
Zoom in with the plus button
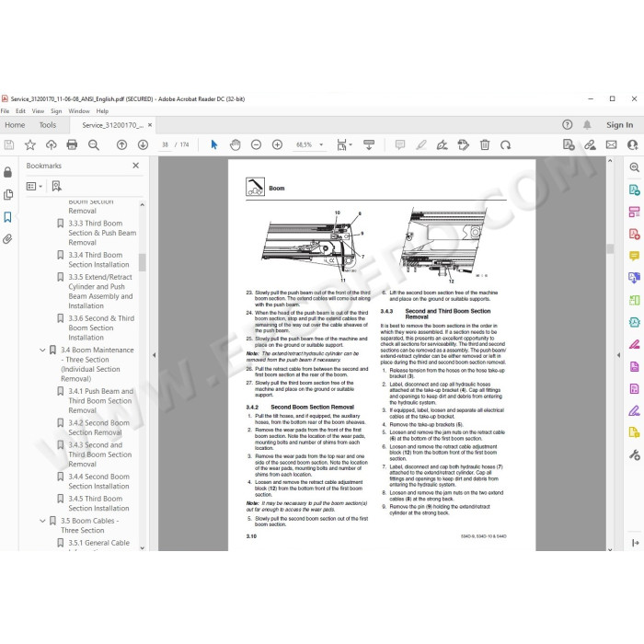277,145
